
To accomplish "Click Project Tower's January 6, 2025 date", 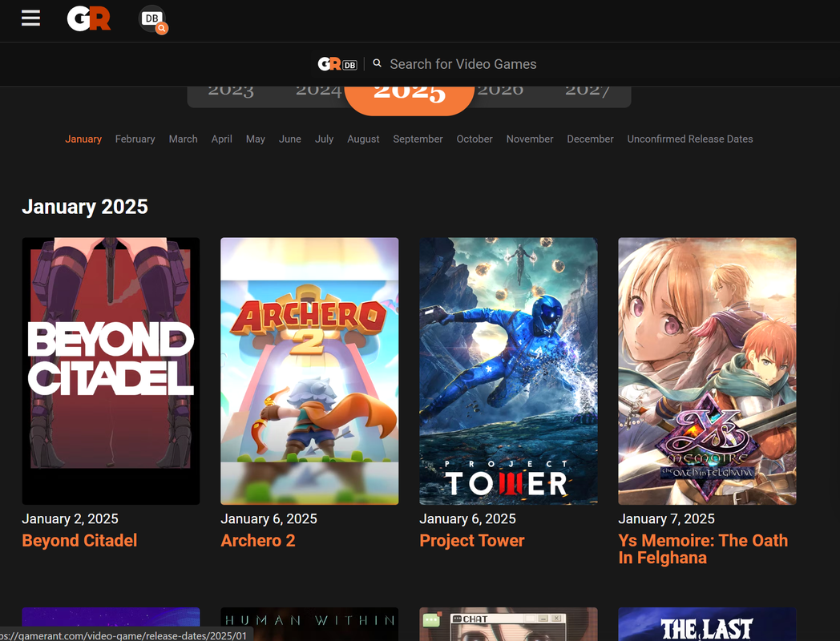I will (467, 519).
